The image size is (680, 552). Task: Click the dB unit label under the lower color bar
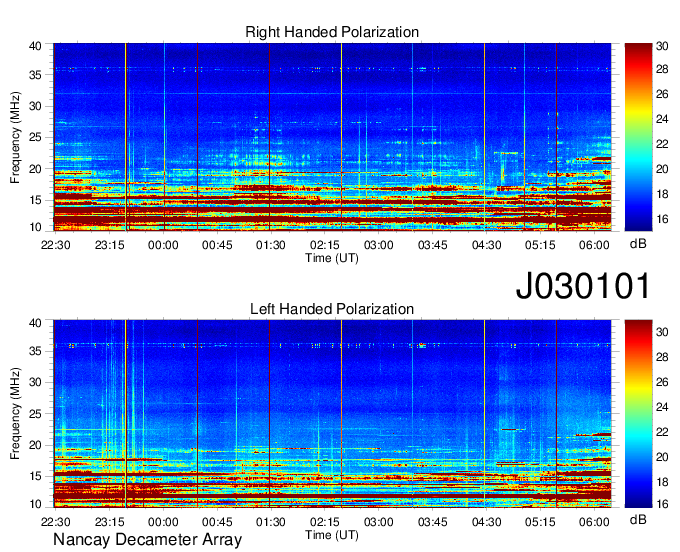tap(638, 519)
